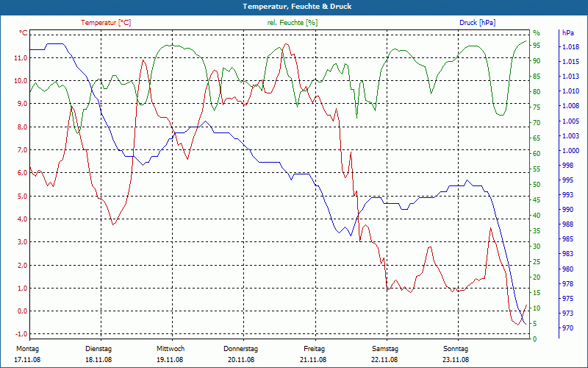Click the "9,0" temperature axis value

tap(22, 104)
